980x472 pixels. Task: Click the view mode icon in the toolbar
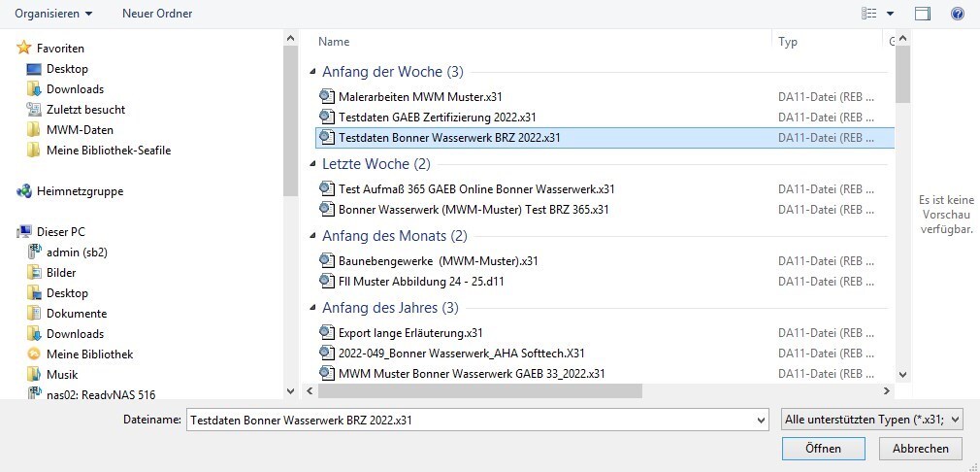pos(868,14)
